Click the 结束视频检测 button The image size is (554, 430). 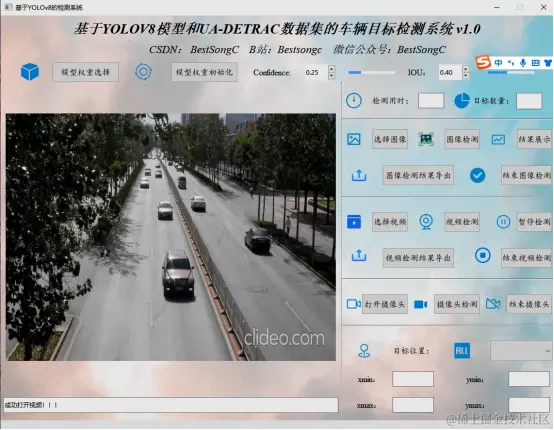(x=526, y=258)
